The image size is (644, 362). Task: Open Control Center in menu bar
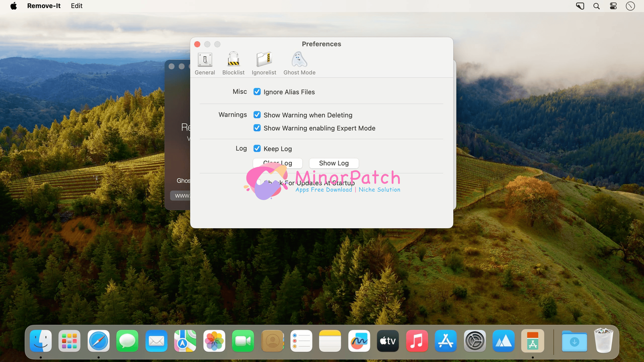613,6
